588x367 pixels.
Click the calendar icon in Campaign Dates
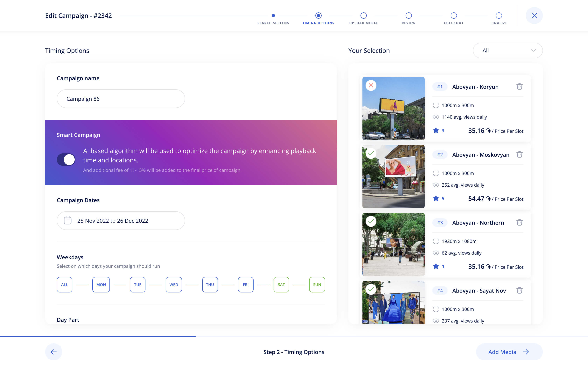[x=67, y=220]
